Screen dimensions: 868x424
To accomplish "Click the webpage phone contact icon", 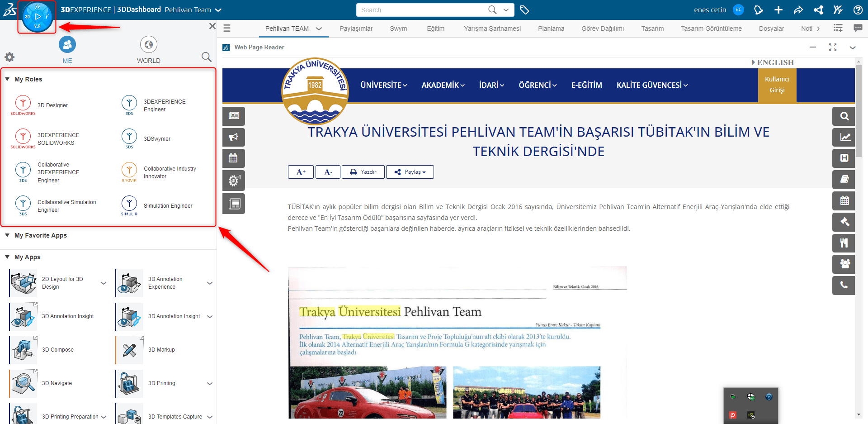I will pyautogui.click(x=844, y=285).
